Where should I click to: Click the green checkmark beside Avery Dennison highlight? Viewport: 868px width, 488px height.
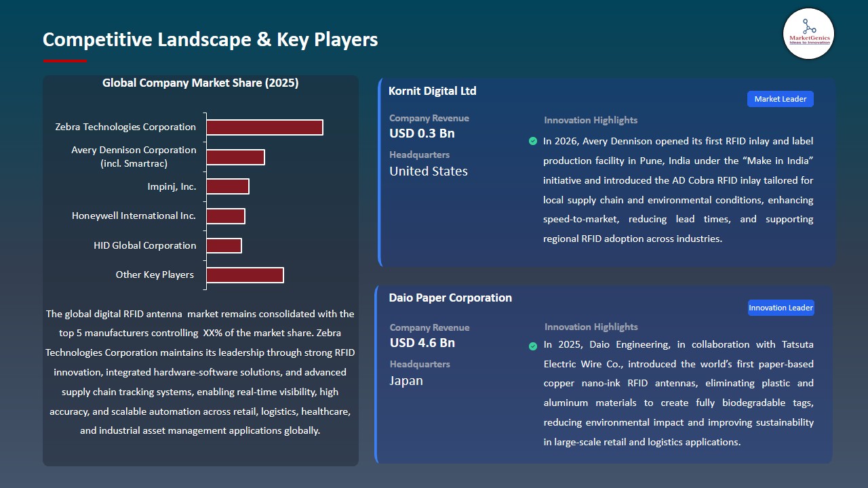533,141
